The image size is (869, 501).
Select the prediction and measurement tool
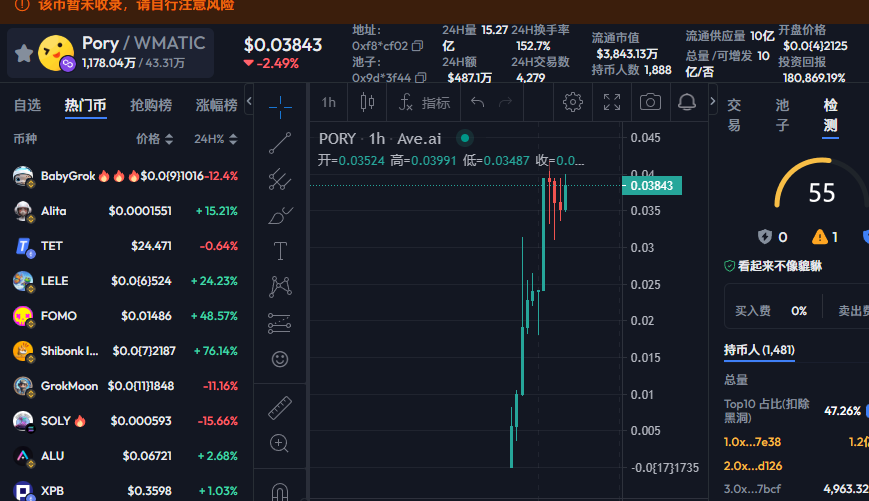(x=280, y=323)
